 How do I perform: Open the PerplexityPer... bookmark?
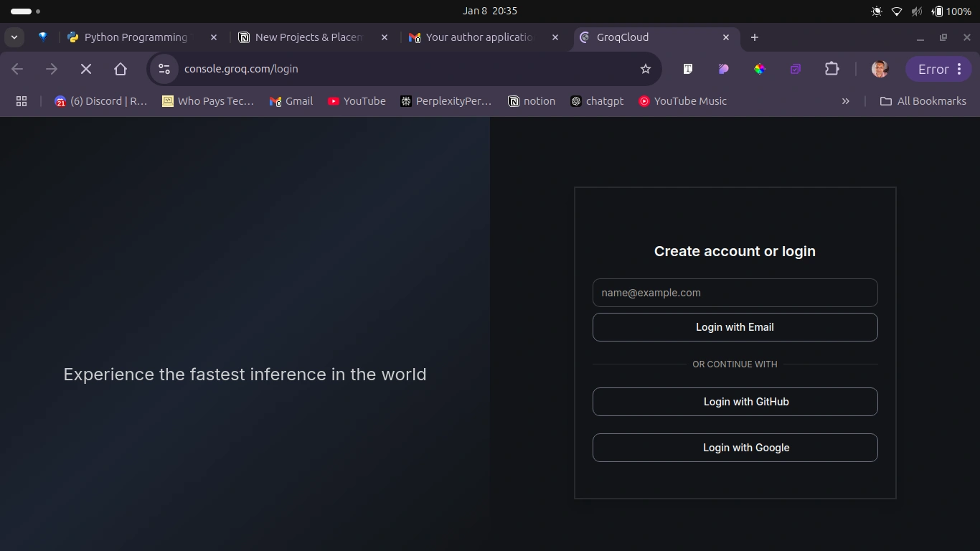coord(446,101)
